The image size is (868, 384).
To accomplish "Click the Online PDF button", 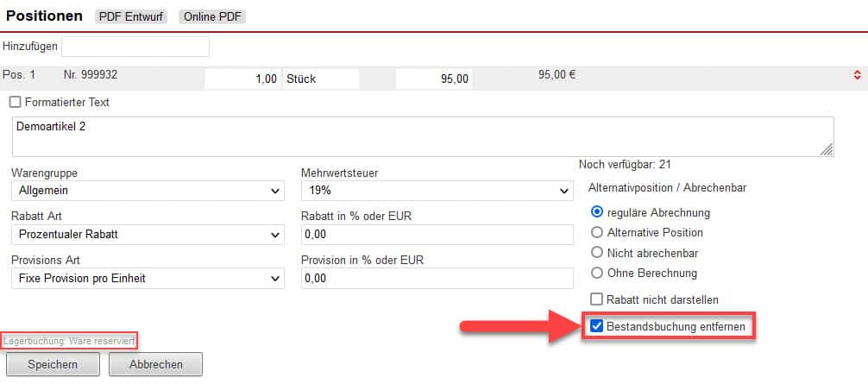I will pyautogui.click(x=212, y=16).
